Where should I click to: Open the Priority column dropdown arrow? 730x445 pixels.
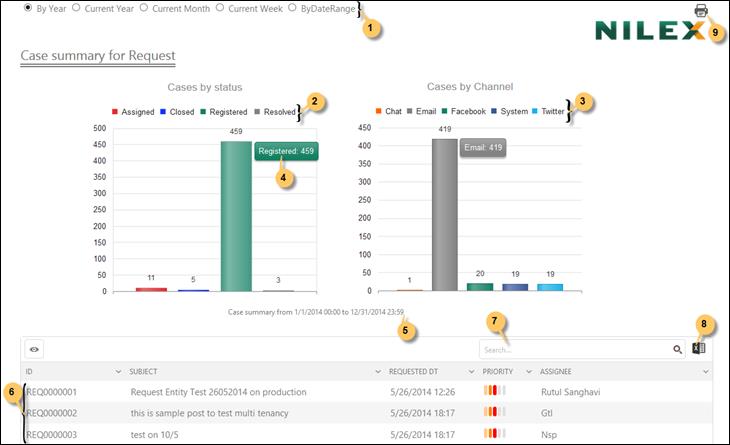pos(529,372)
